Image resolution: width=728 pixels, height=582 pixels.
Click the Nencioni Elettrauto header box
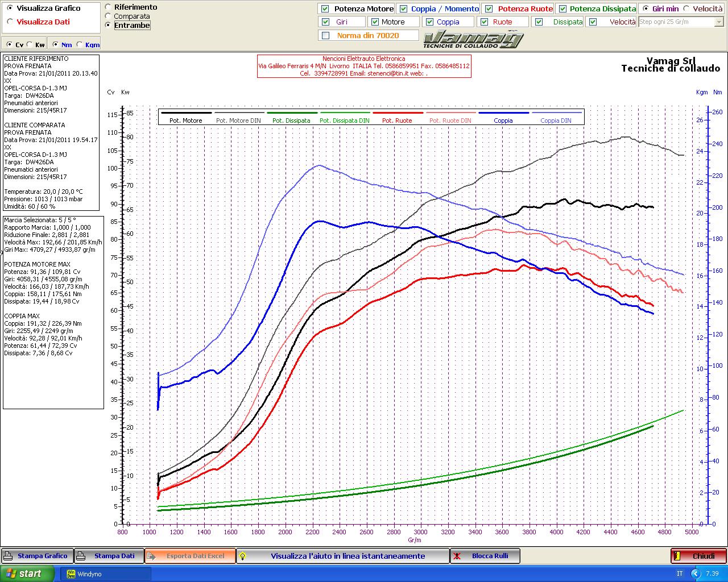(x=364, y=66)
